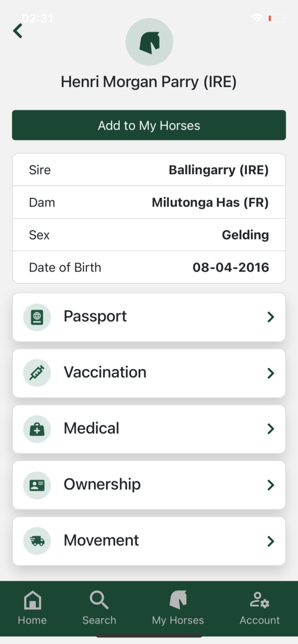Click the Medical kit icon
The height and width of the screenshot is (644, 298).
(37, 429)
